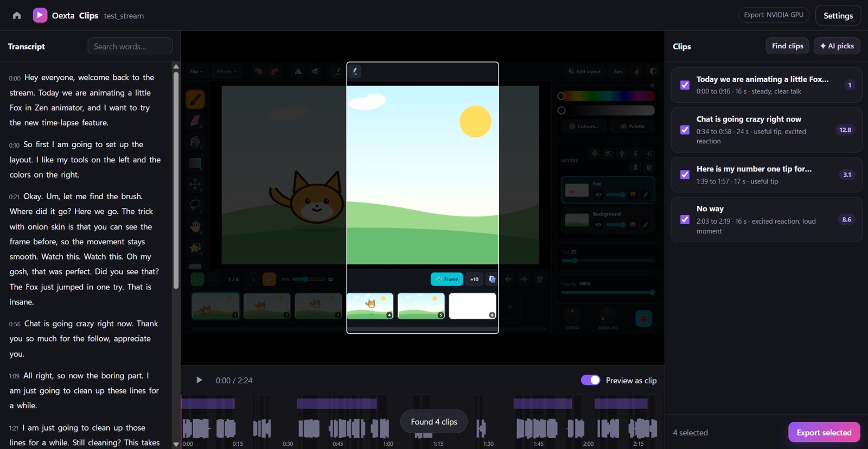Jump to transcript timestamp 0:10
The width and height of the screenshot is (868, 449).
tap(14, 145)
